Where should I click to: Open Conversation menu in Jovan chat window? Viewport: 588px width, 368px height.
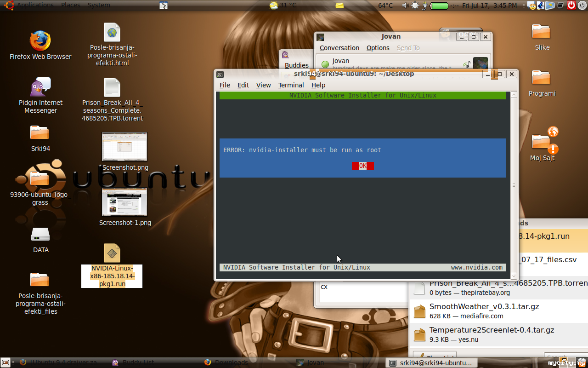[339, 48]
